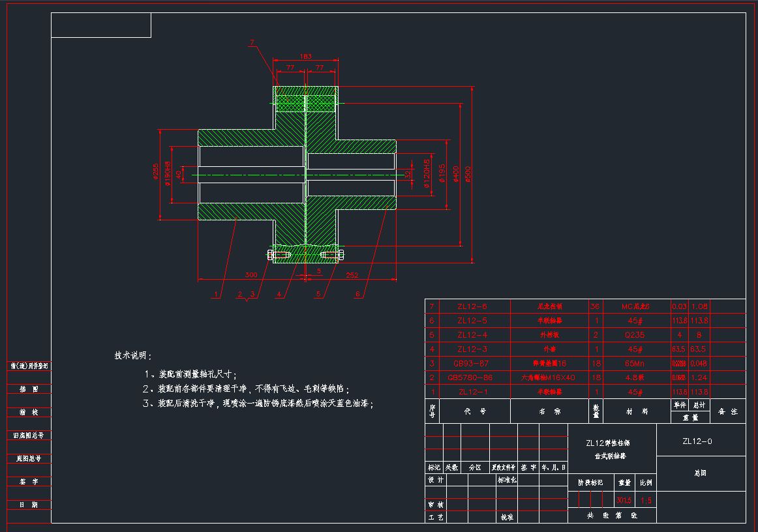This screenshot has width=758, height=532.
Task: Click the 183 overall width dimension
Action: coord(305,57)
